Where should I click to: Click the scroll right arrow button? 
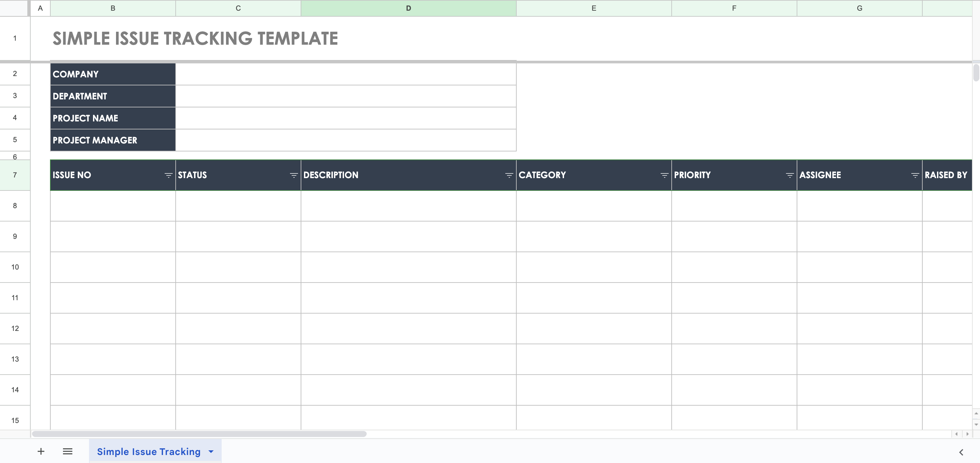pyautogui.click(x=967, y=434)
